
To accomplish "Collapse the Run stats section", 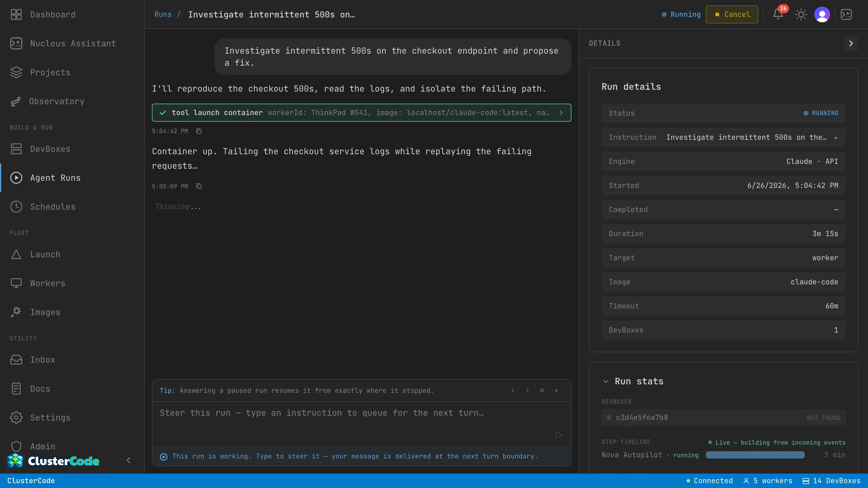I will (x=605, y=382).
